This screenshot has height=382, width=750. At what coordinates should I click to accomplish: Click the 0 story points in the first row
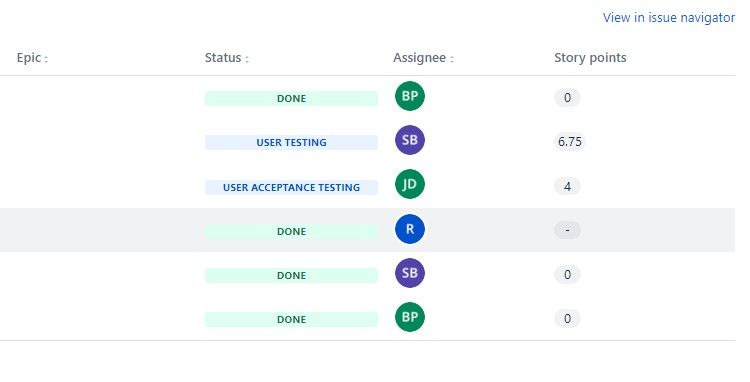(567, 98)
